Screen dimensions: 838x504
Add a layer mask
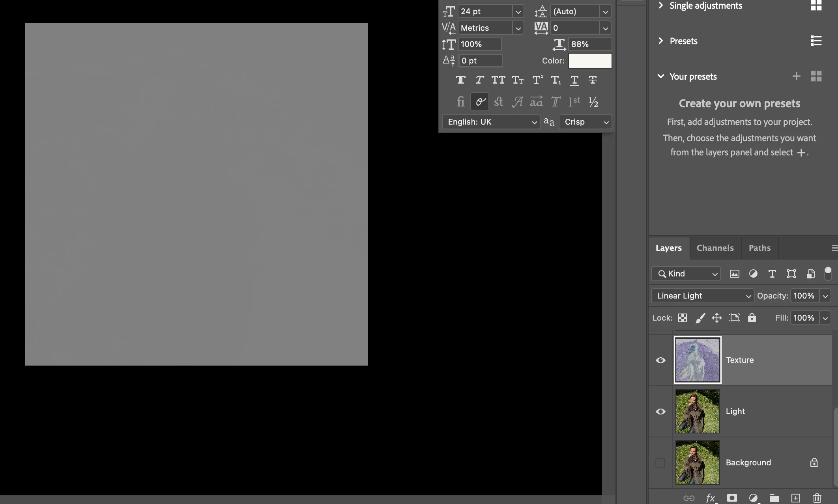tap(732, 498)
